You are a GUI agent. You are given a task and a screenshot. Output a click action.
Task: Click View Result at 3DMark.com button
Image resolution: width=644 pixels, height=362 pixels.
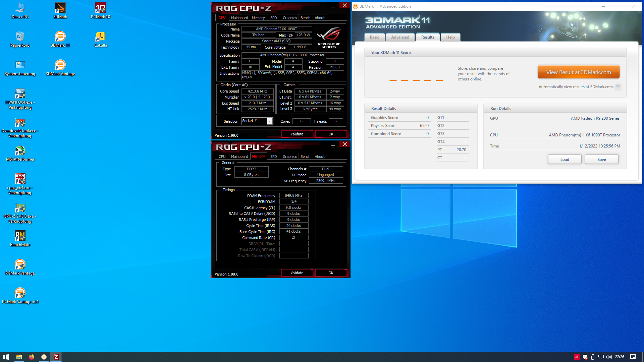point(579,72)
